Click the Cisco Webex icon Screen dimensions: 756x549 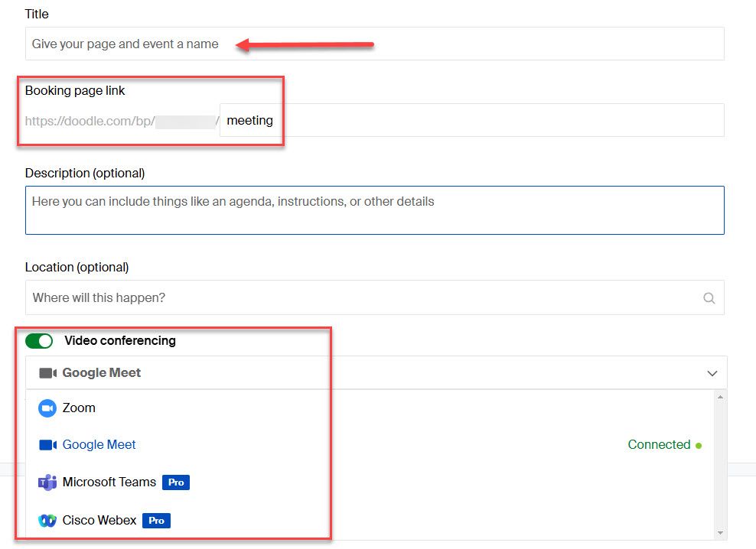[47, 520]
